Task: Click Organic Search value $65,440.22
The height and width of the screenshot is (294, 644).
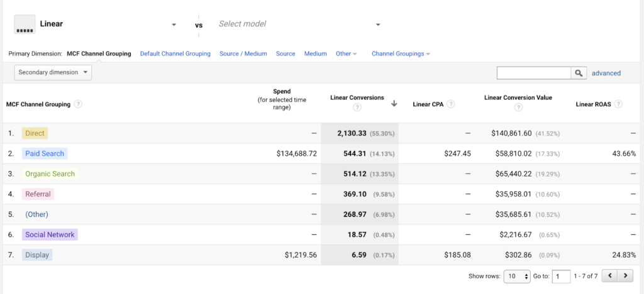Action: click(512, 174)
